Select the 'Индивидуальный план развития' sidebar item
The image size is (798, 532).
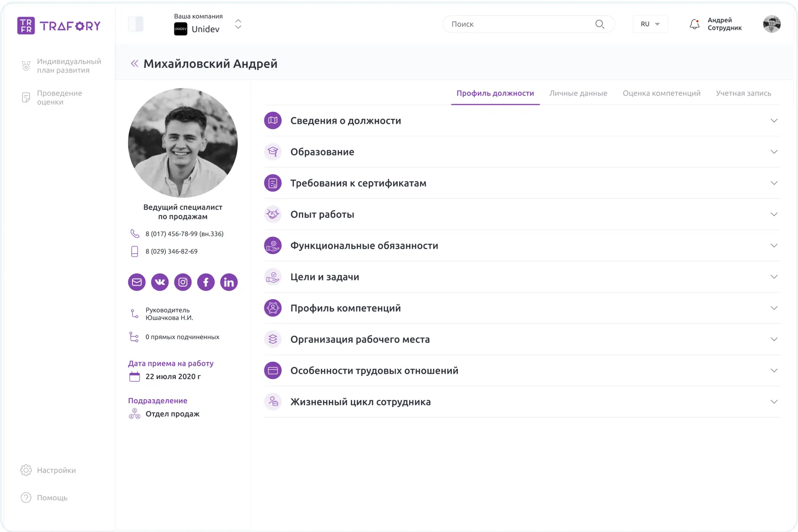point(63,65)
